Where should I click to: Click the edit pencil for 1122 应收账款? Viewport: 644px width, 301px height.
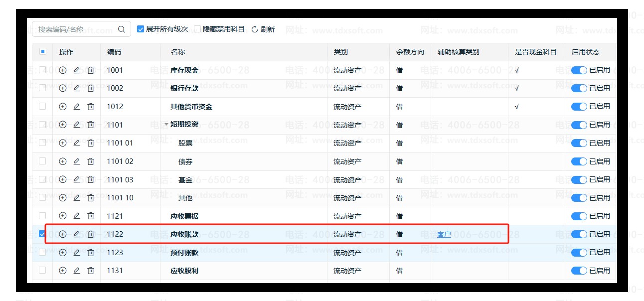coord(76,234)
